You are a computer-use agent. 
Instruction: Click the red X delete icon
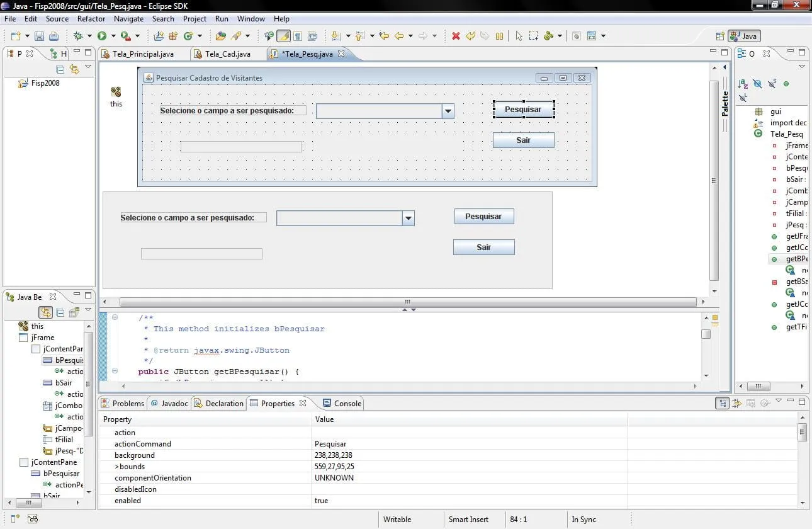(456, 37)
